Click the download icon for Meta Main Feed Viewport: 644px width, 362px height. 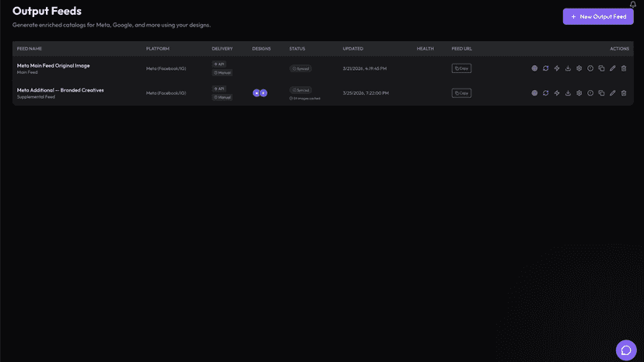(568, 68)
